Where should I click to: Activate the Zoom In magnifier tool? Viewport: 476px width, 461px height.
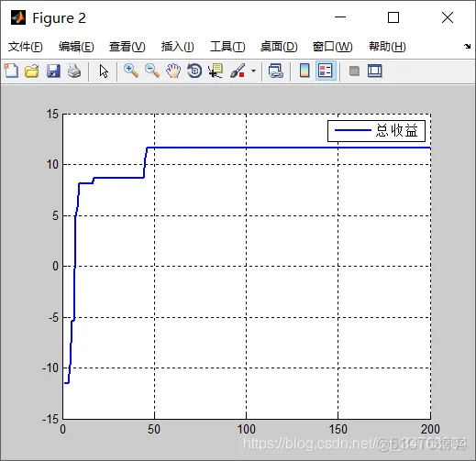tap(131, 71)
